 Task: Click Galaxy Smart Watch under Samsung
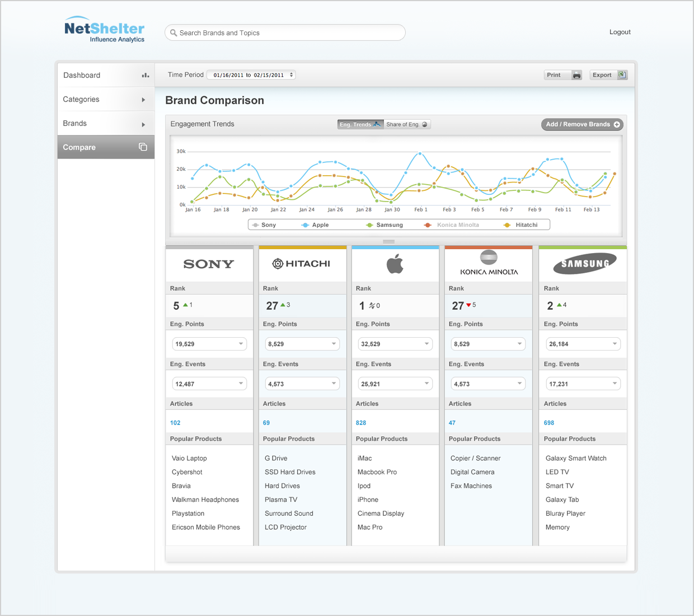pyautogui.click(x=576, y=458)
